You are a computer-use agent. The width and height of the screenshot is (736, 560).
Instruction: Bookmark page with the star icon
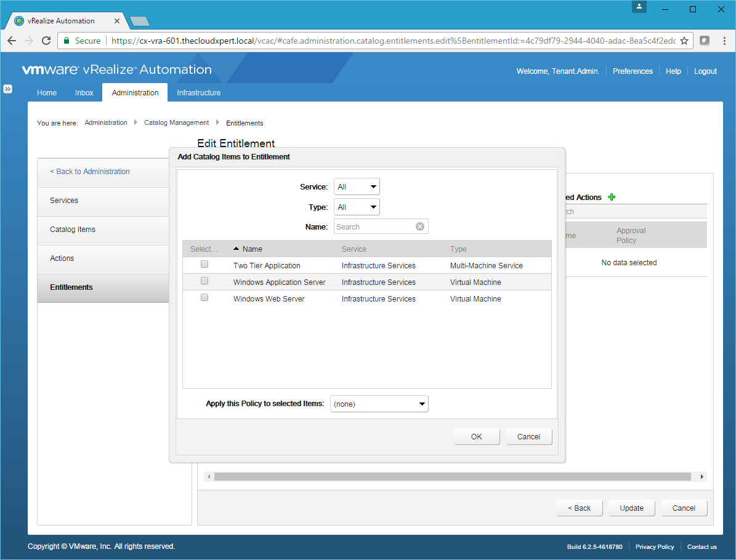(684, 41)
